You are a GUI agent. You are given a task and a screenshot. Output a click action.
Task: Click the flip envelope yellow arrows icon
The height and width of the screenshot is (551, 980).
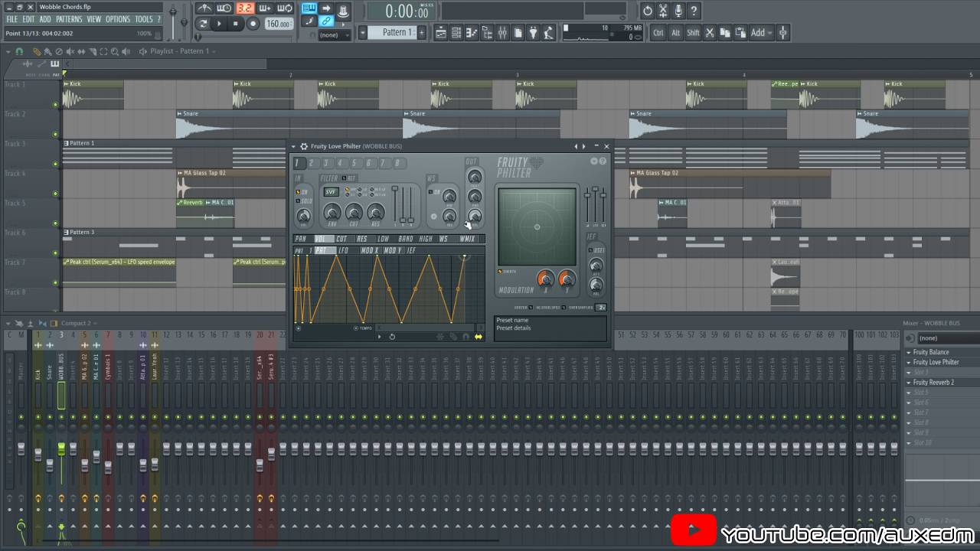pos(479,337)
